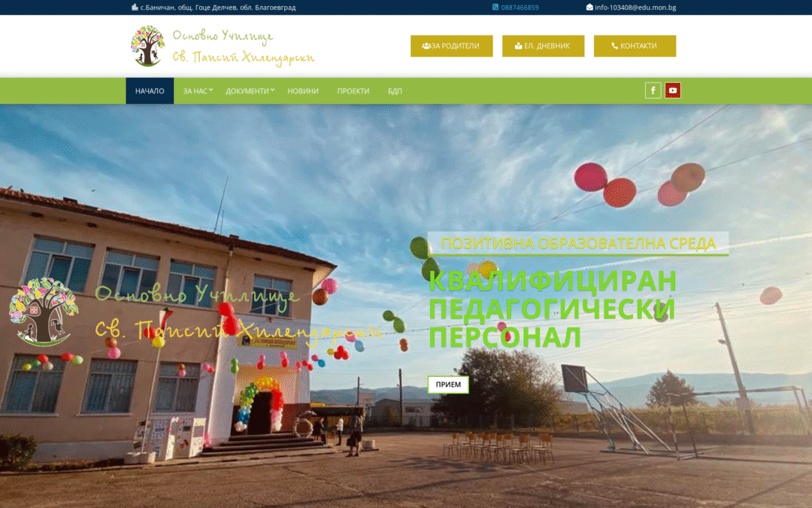Viewport: 812px width, 508px height.
Task: Open the ПРОЕКТИ menu item
Action: tap(353, 91)
